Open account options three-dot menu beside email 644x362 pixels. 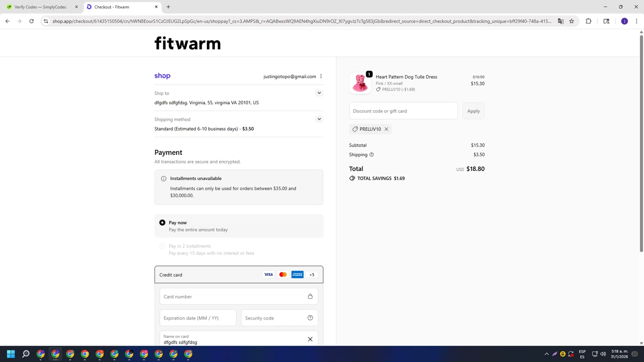(x=321, y=76)
